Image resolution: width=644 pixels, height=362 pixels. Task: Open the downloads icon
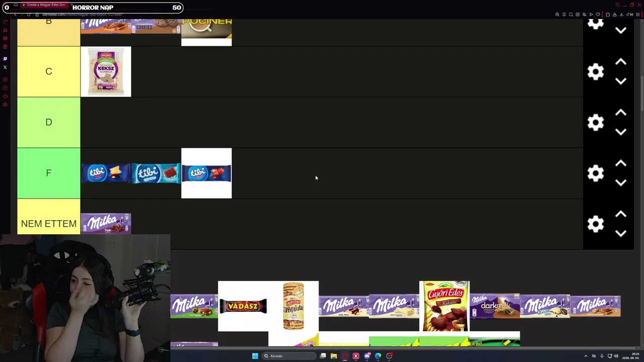(x=621, y=15)
